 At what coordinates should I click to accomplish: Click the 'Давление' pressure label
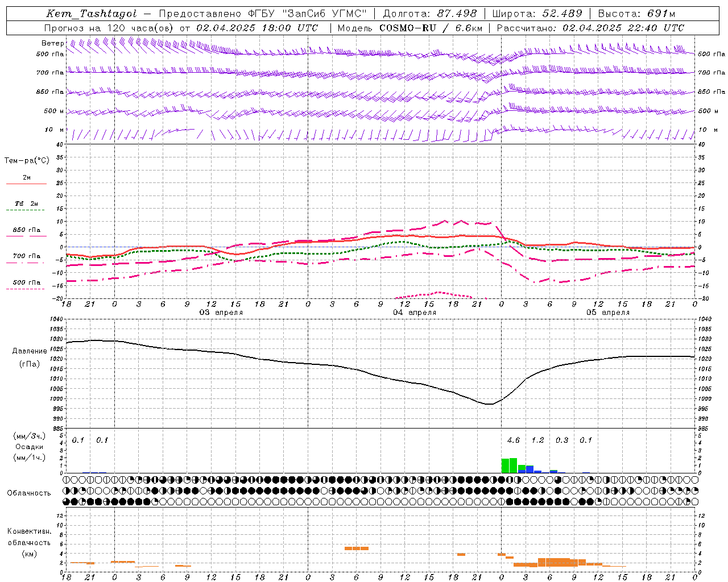pos(30,351)
